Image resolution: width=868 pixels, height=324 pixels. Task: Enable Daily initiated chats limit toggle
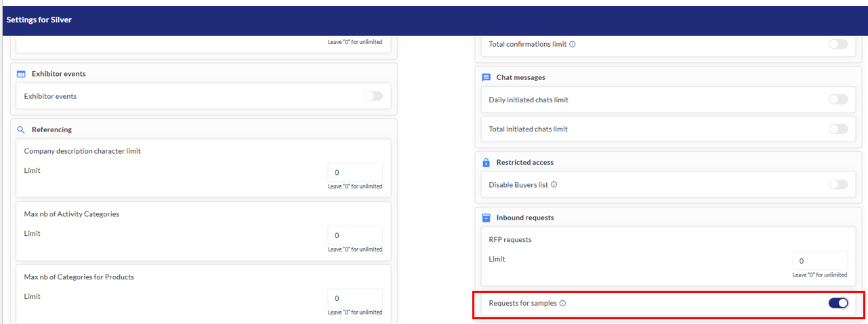838,100
